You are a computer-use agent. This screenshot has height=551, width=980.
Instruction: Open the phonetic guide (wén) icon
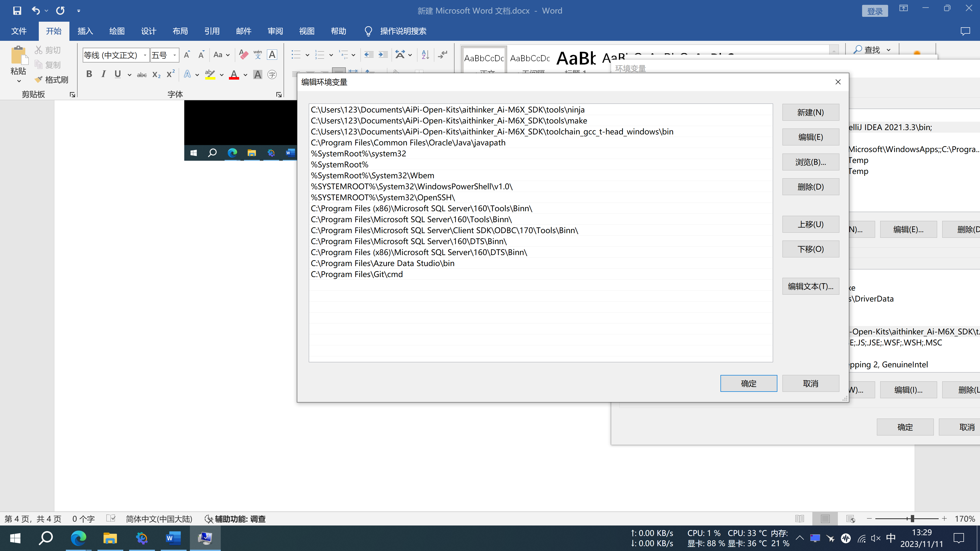tap(258, 55)
